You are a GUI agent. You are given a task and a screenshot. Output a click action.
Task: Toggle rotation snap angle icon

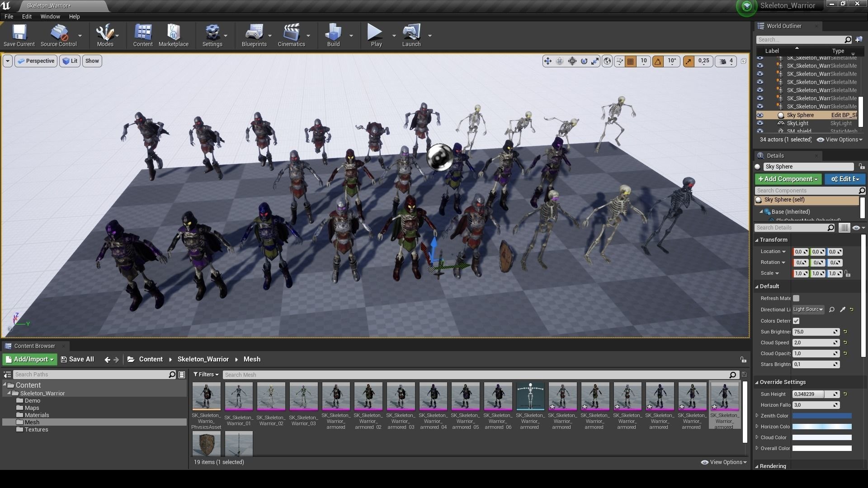pyautogui.click(x=658, y=61)
